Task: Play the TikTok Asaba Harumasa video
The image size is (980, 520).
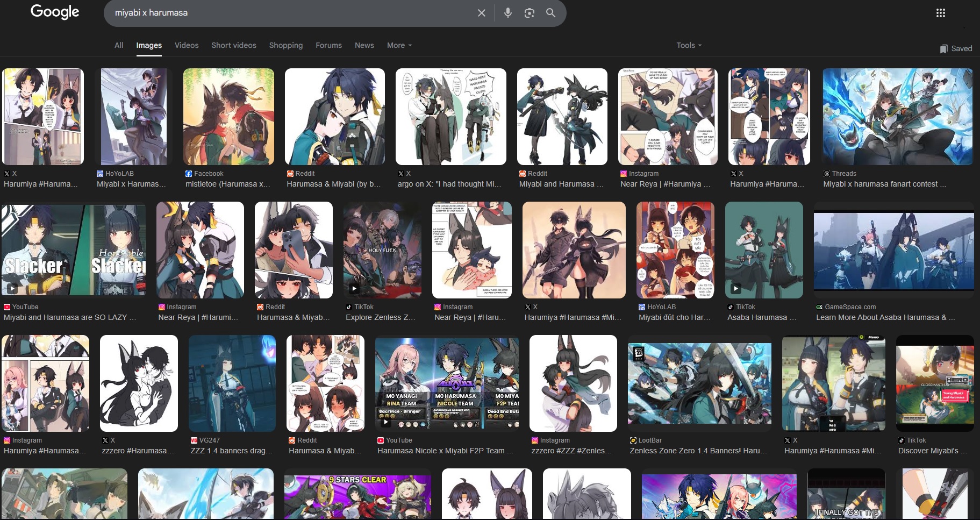Action: tap(764, 250)
